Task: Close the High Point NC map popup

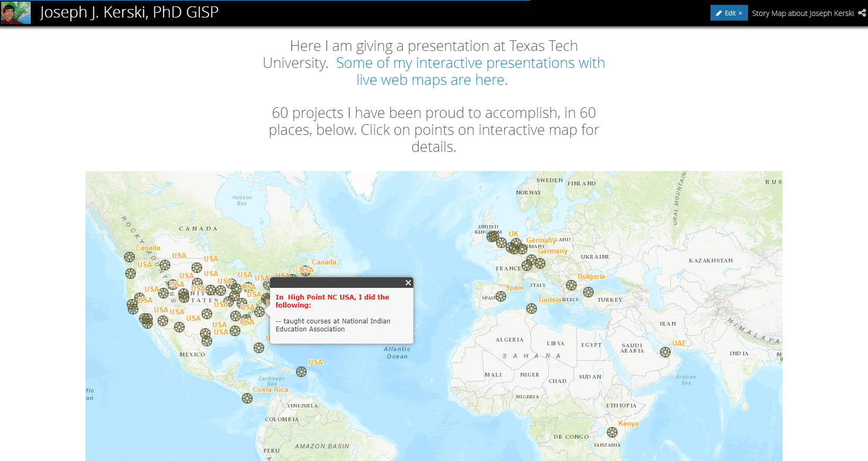Action: [x=408, y=283]
